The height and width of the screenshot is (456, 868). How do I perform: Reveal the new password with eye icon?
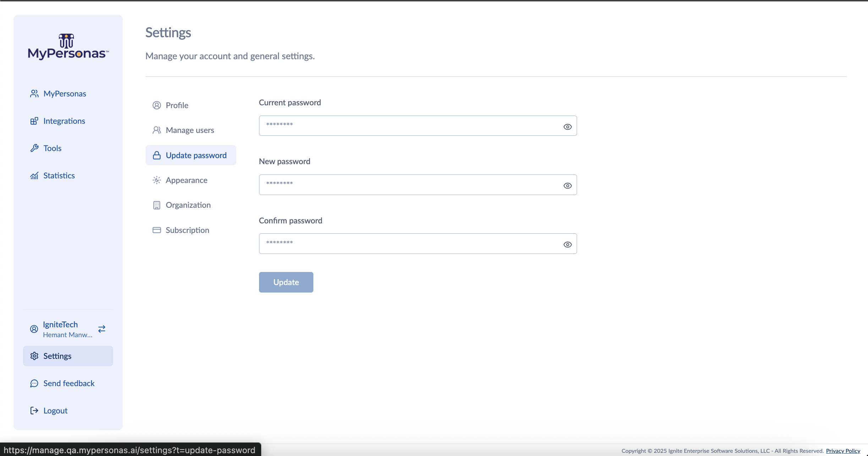point(567,186)
